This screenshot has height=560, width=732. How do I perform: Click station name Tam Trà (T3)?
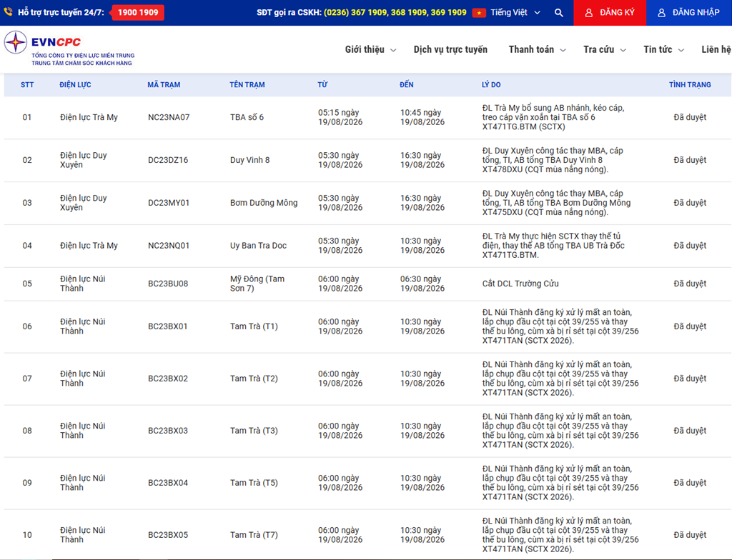coord(254,430)
